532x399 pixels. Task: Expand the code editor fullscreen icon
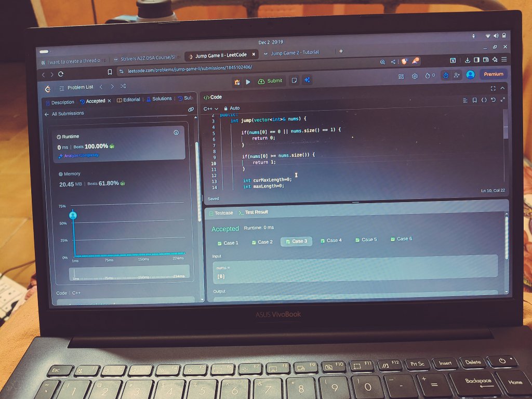502,99
